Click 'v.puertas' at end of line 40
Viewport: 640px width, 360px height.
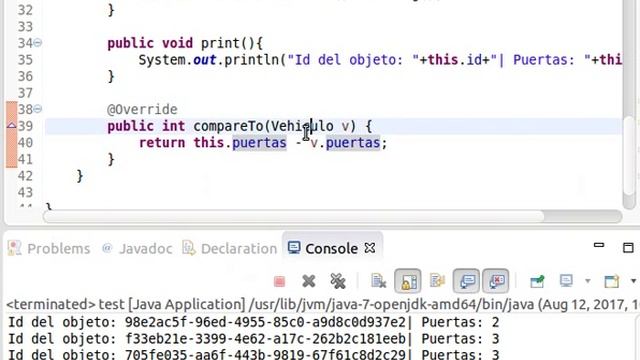(345, 143)
